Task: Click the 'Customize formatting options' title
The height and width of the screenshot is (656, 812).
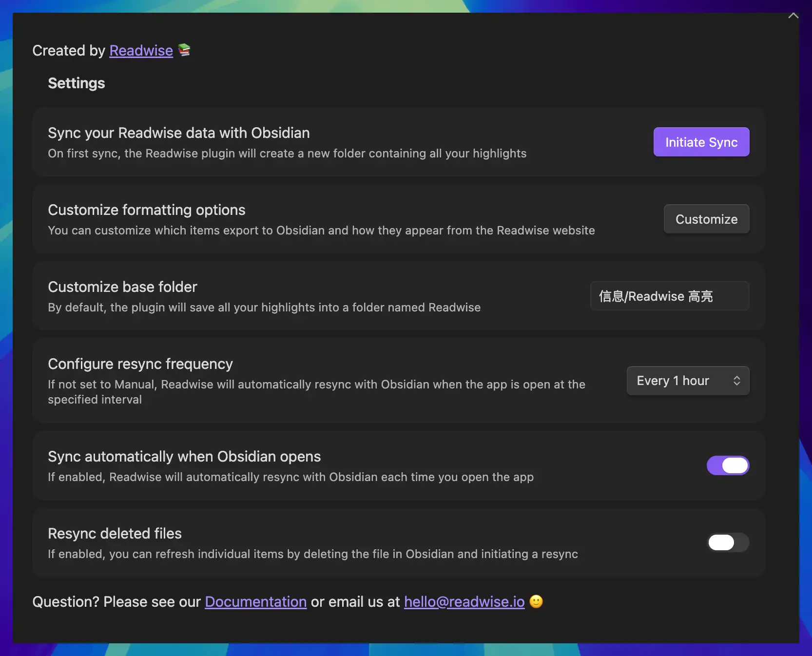Action: (147, 210)
